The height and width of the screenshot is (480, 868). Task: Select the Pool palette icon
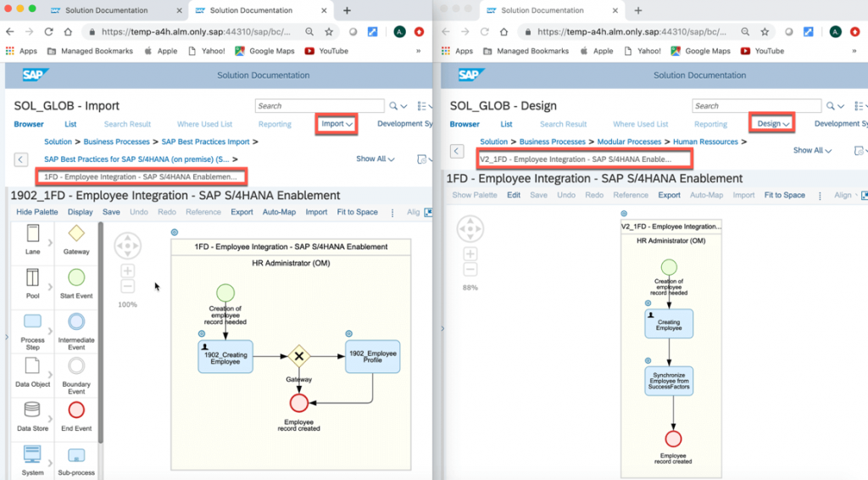(x=33, y=277)
